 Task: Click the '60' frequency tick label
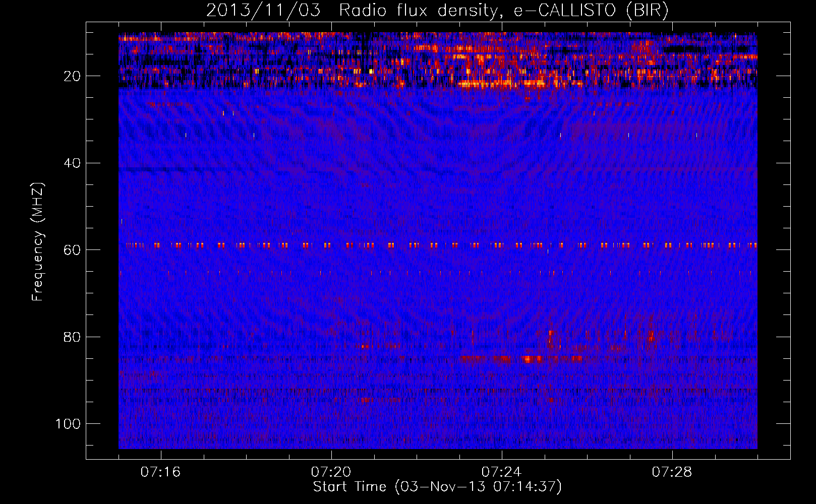click(x=72, y=250)
